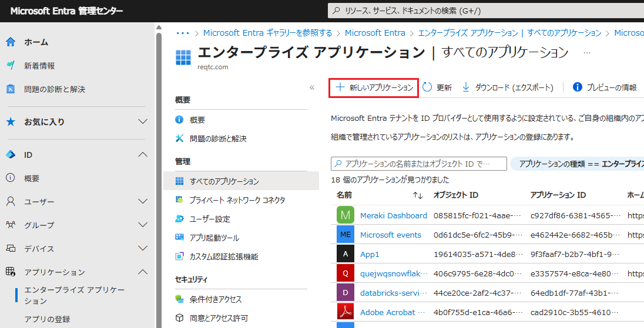Click the 条件付きアクセス shield icon
Image resolution: width=644 pixels, height=328 pixels.
pyautogui.click(x=179, y=299)
